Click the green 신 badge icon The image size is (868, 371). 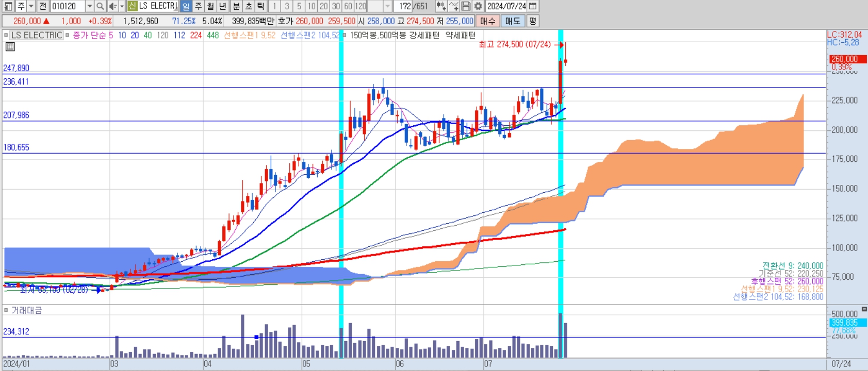pyautogui.click(x=132, y=6)
